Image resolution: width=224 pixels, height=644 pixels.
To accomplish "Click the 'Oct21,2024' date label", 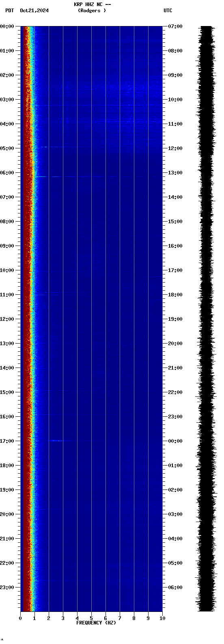I will [x=34, y=11].
